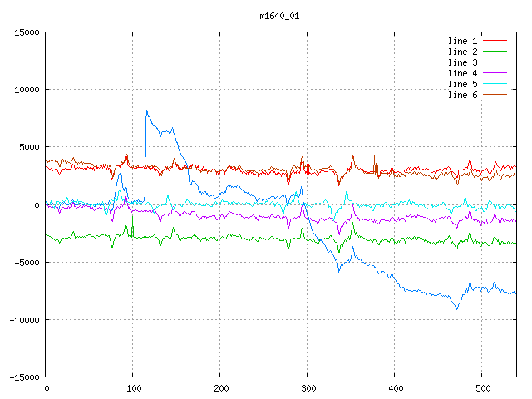Toggle the line 3 legend entry

(463, 62)
